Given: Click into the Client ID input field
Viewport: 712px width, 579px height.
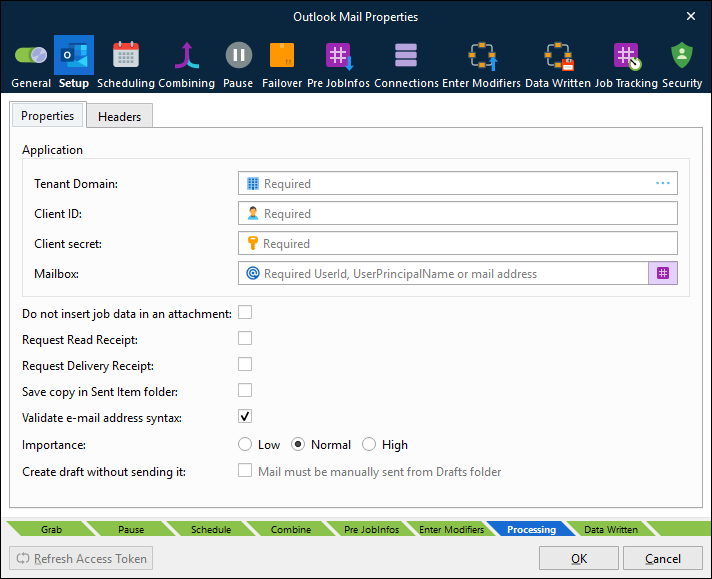Looking at the screenshot, I should point(458,213).
